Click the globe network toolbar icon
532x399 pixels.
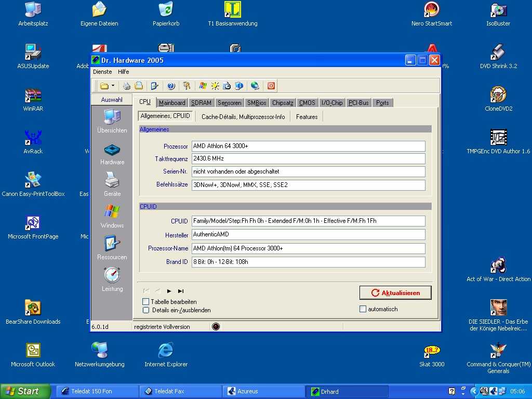[x=255, y=86]
